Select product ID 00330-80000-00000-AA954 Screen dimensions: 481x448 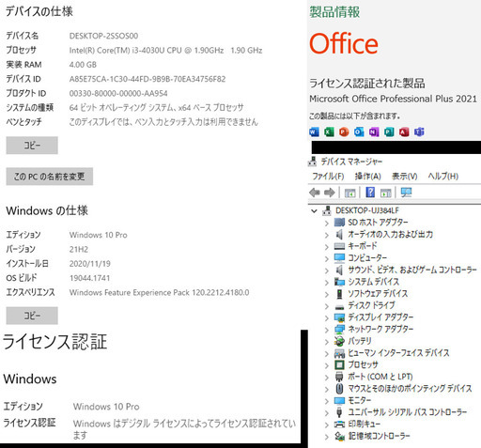(118, 93)
